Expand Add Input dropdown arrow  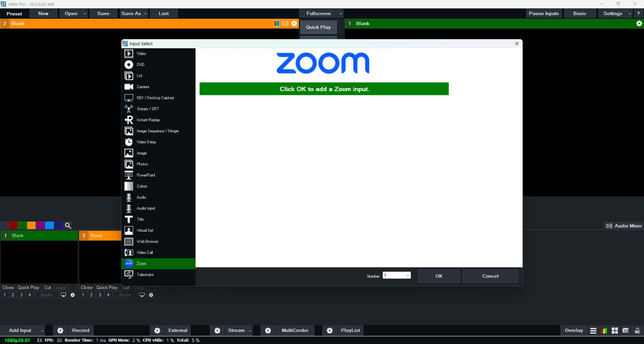[42, 330]
